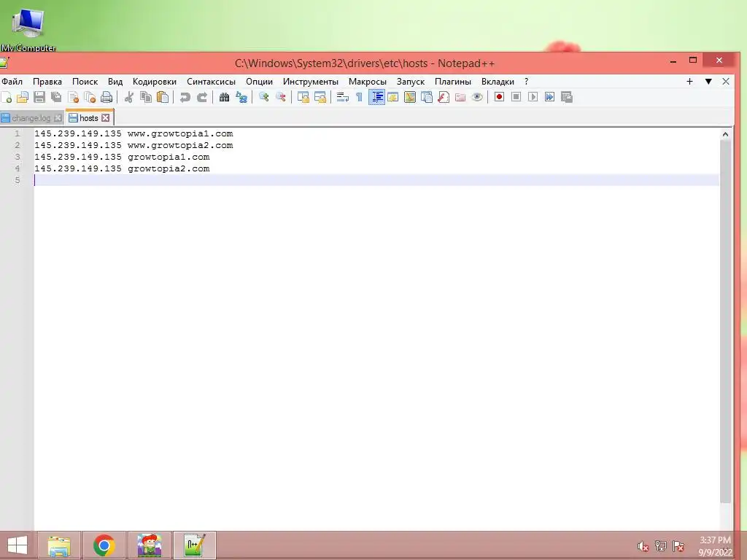The height and width of the screenshot is (560, 747).
Task: Open the Поиск menu
Action: click(x=85, y=82)
